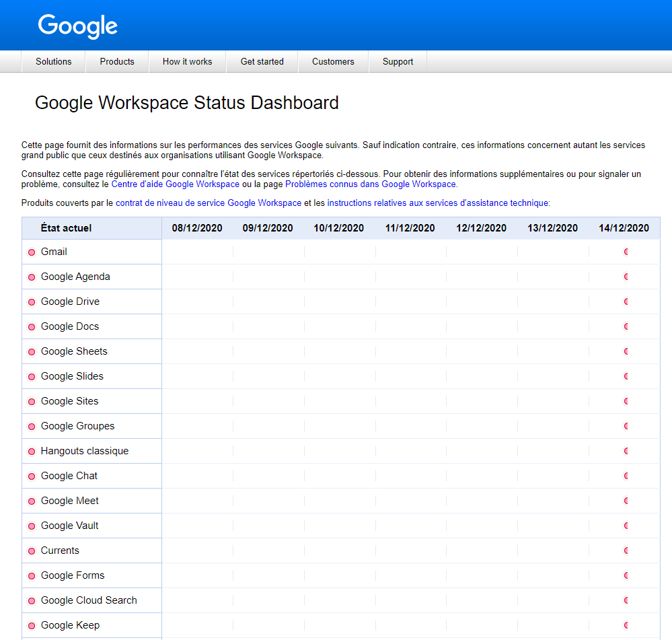Open the Customers navigation item
Screen dimensions: 672x640
[333, 61]
